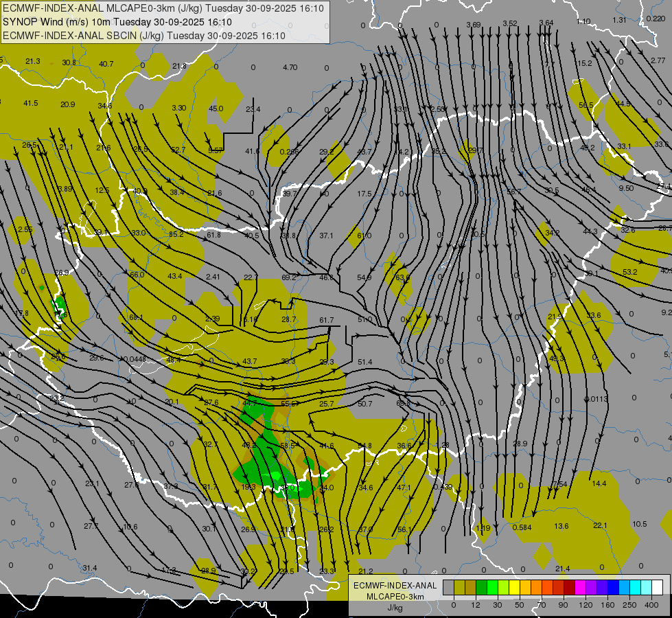Click the map value '0.0113'
The width and height of the screenshot is (672, 618).
tap(596, 399)
